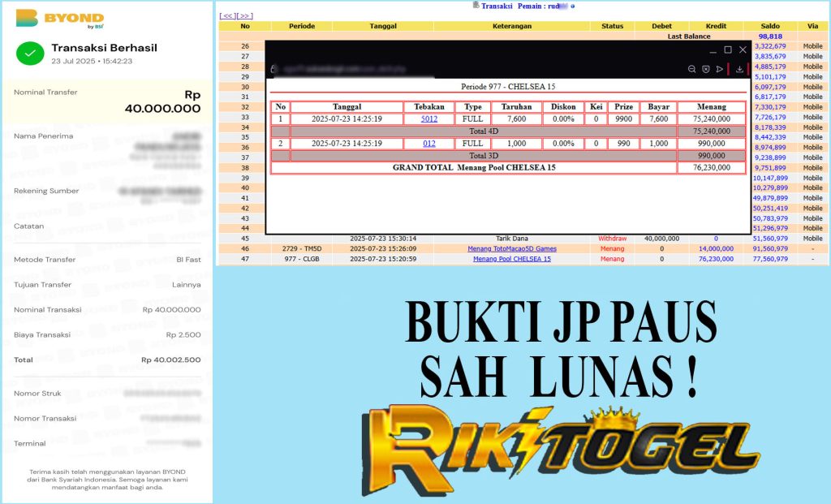
Task: Click the download icon in popup toolbar
Action: (739, 70)
